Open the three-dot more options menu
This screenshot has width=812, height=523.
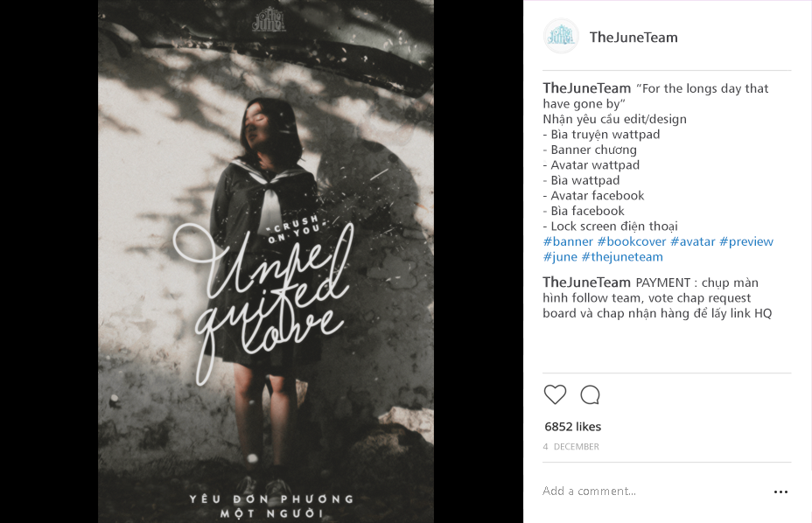click(780, 492)
